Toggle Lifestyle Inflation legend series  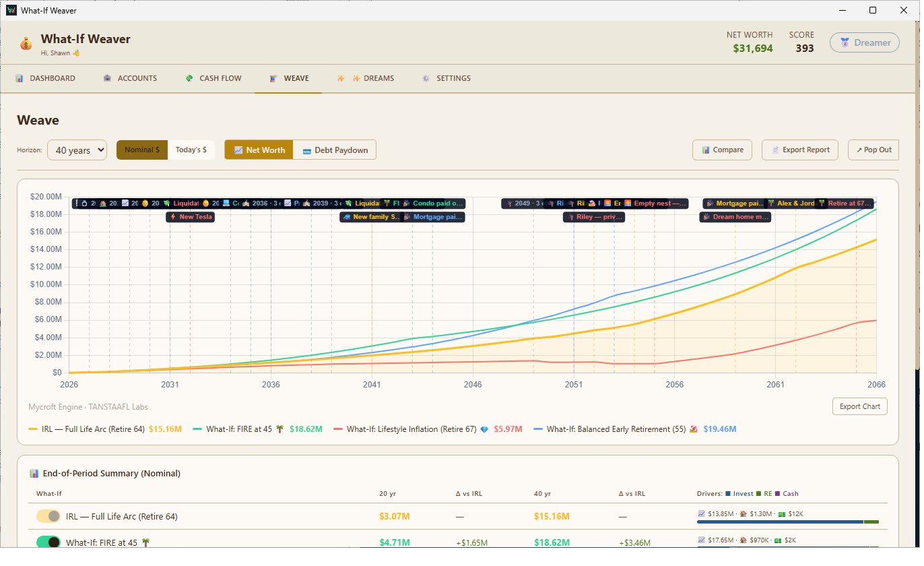[x=428, y=429]
